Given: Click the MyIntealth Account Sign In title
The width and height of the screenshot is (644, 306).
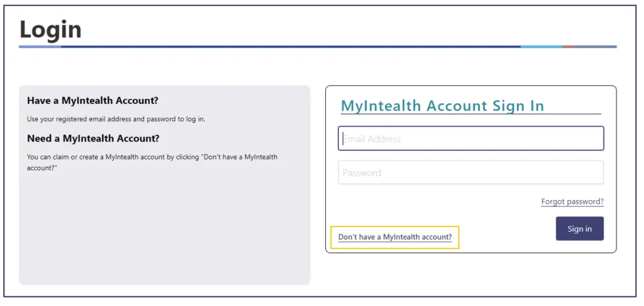Looking at the screenshot, I should pos(442,106).
